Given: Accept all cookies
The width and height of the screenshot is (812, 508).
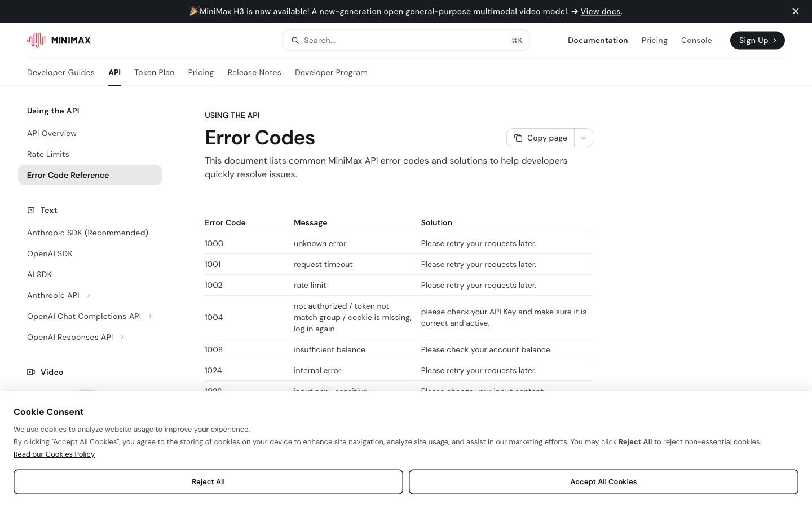Looking at the screenshot, I should [603, 482].
